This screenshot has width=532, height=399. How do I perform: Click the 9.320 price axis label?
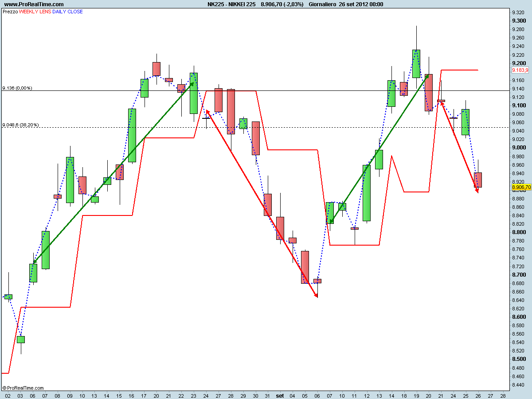(x=518, y=12)
